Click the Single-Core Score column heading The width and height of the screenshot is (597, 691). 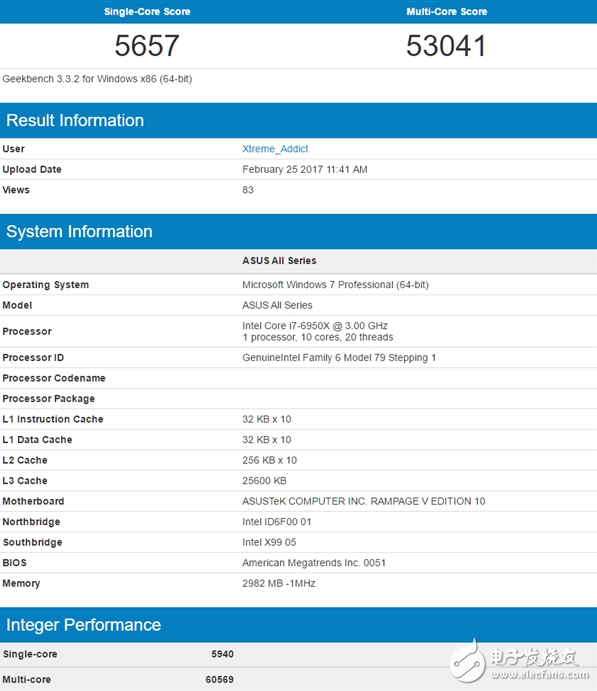(x=147, y=11)
